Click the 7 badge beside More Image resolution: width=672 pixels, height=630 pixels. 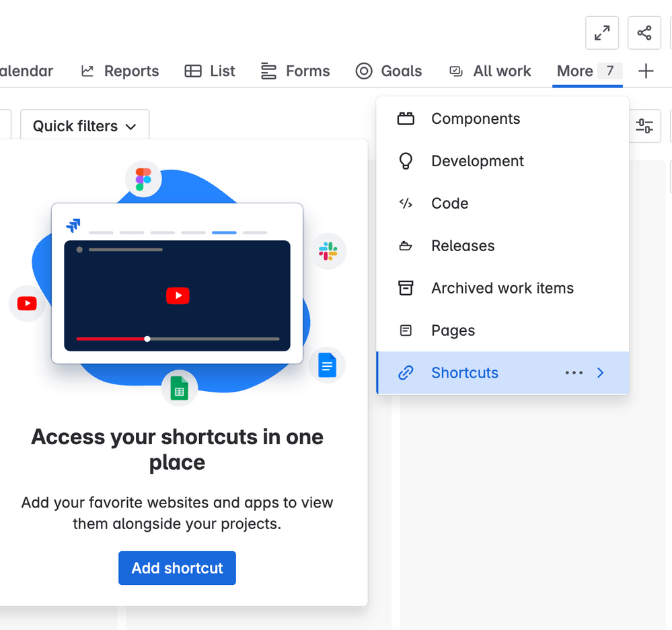coord(609,71)
